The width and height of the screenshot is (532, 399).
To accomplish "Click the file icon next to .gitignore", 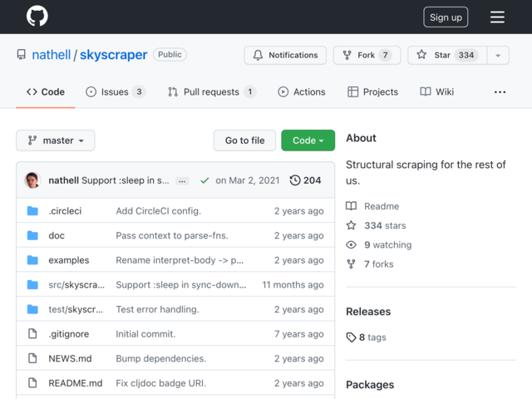I will point(32,333).
